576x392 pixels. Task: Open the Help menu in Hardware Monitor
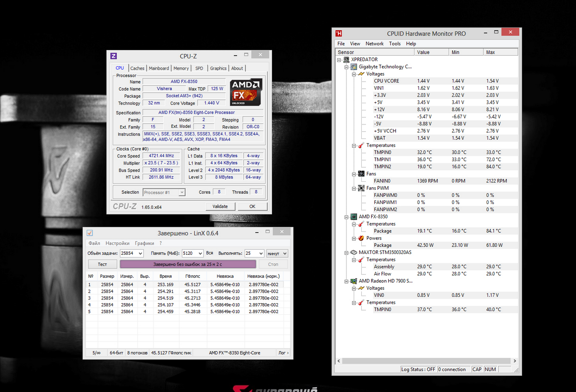point(411,44)
